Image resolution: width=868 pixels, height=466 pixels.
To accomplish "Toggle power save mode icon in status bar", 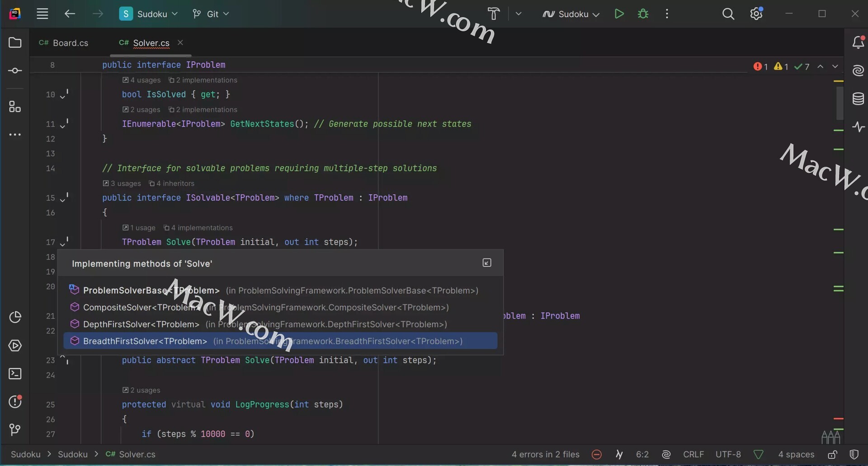I will 596,454.
